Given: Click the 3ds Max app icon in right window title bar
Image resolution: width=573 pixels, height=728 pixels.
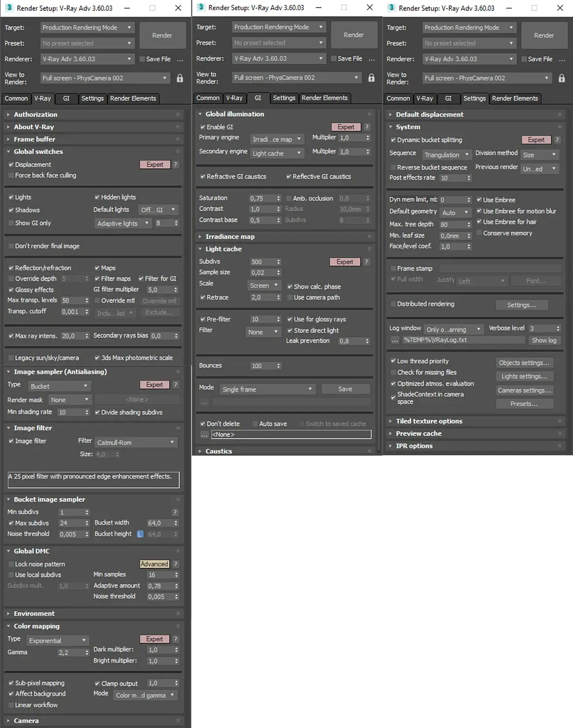Looking at the screenshot, I should 391,8.
